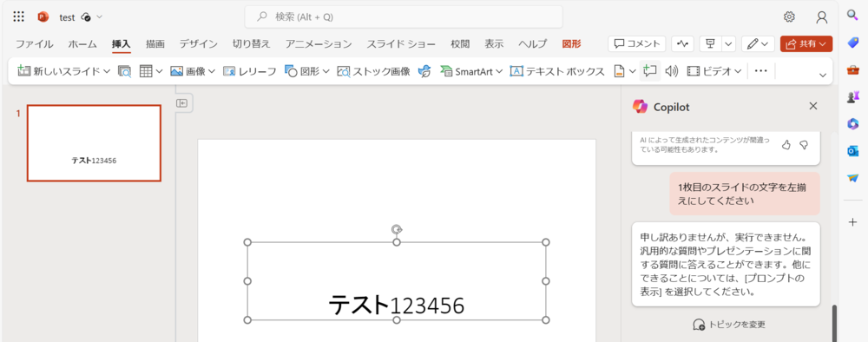
Task: Click the cloud saved status icon
Action: click(85, 17)
